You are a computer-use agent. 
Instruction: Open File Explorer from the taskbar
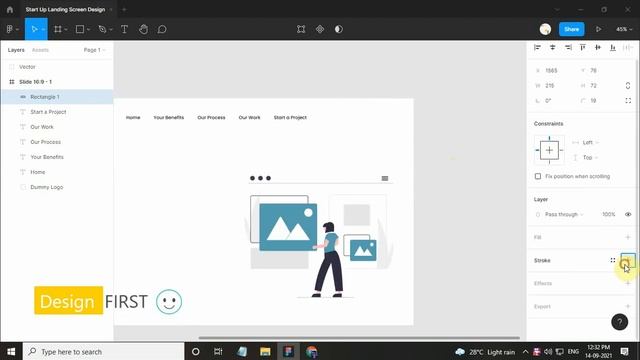coord(265,351)
